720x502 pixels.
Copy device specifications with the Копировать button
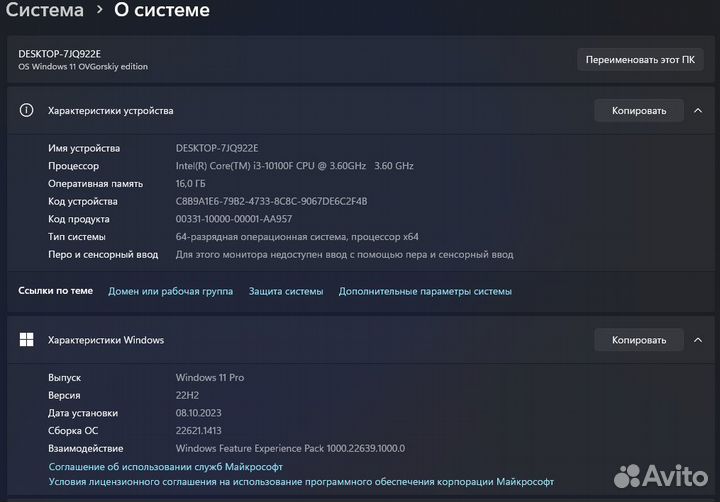[x=639, y=111]
